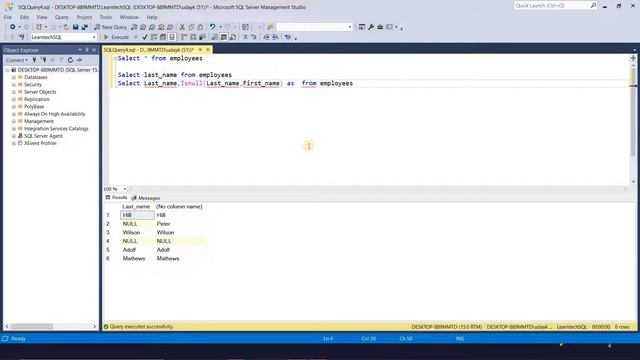Run the query with the Execute button
The width and height of the screenshot is (640, 360).
point(116,37)
